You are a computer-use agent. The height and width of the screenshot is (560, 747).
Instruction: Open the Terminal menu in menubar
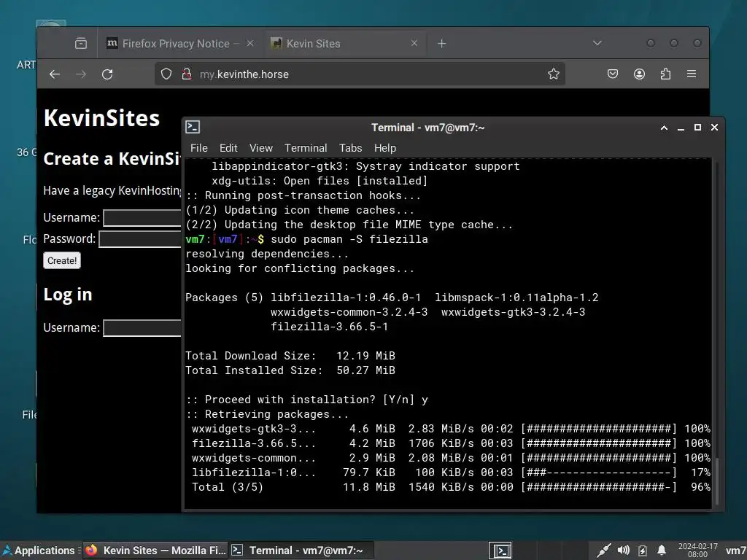point(306,148)
